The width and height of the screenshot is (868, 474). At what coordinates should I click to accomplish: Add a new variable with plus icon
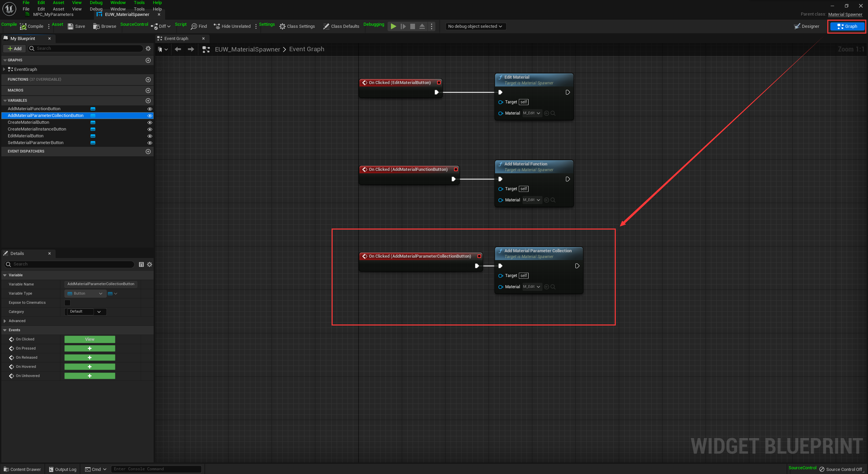(148, 101)
